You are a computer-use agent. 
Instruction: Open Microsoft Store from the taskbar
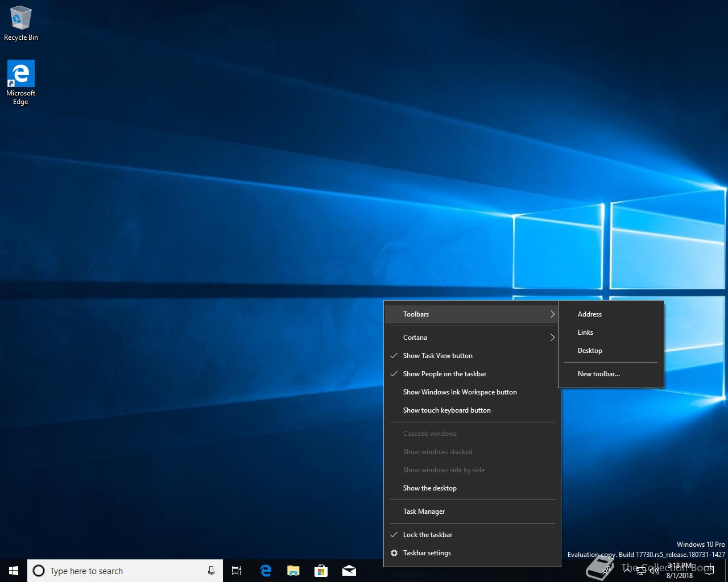click(321, 571)
